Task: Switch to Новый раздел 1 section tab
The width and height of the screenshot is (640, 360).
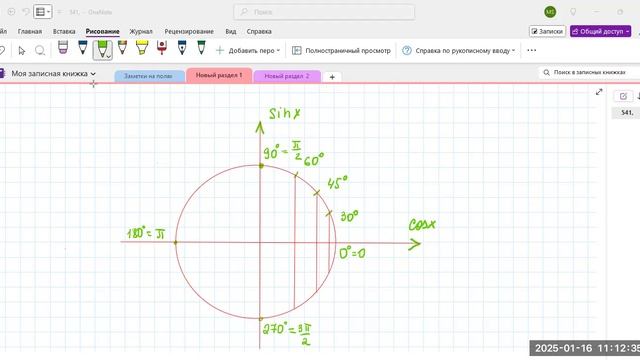Action: click(219, 75)
